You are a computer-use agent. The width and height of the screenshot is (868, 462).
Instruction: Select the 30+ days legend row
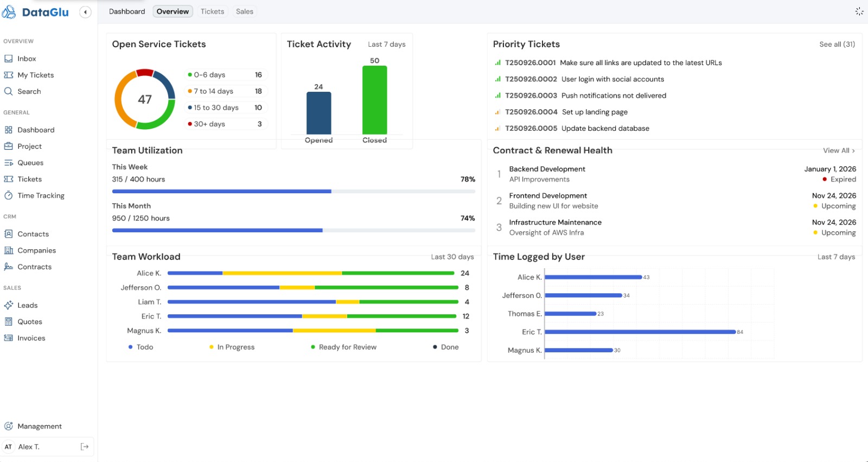pyautogui.click(x=225, y=124)
